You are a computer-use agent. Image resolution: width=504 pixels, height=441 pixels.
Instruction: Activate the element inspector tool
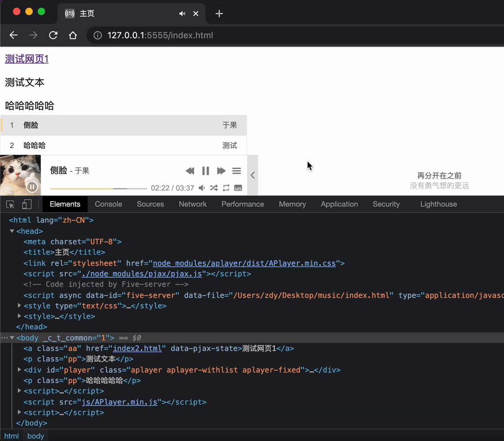tap(10, 204)
